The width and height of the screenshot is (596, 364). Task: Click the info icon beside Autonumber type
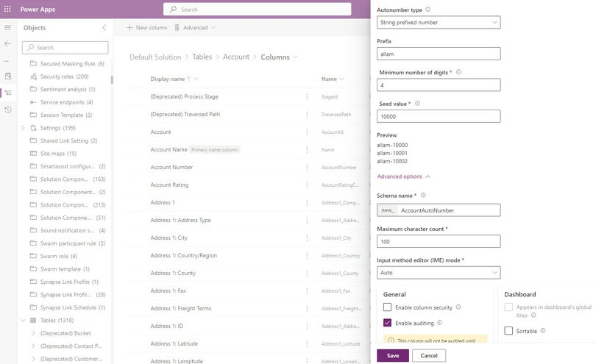coord(428,10)
